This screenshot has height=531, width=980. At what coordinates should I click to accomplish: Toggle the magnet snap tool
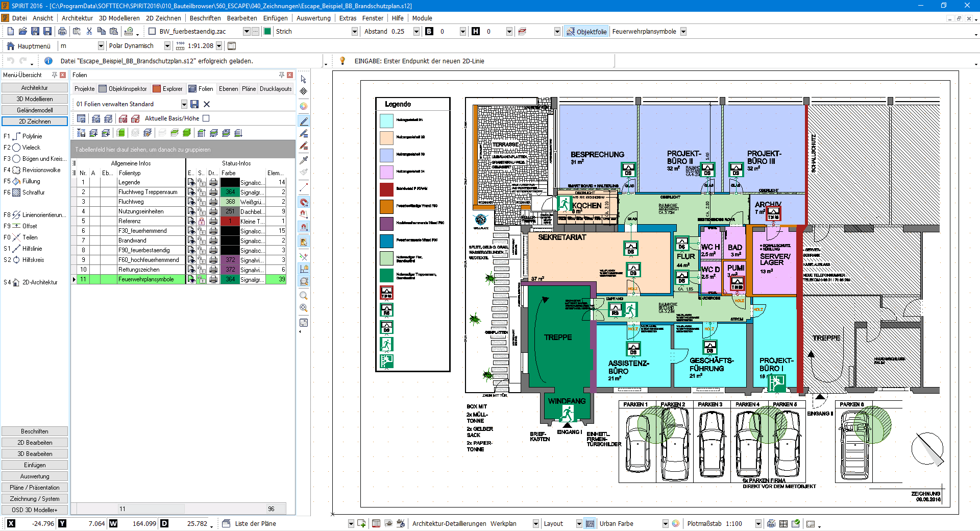(304, 203)
